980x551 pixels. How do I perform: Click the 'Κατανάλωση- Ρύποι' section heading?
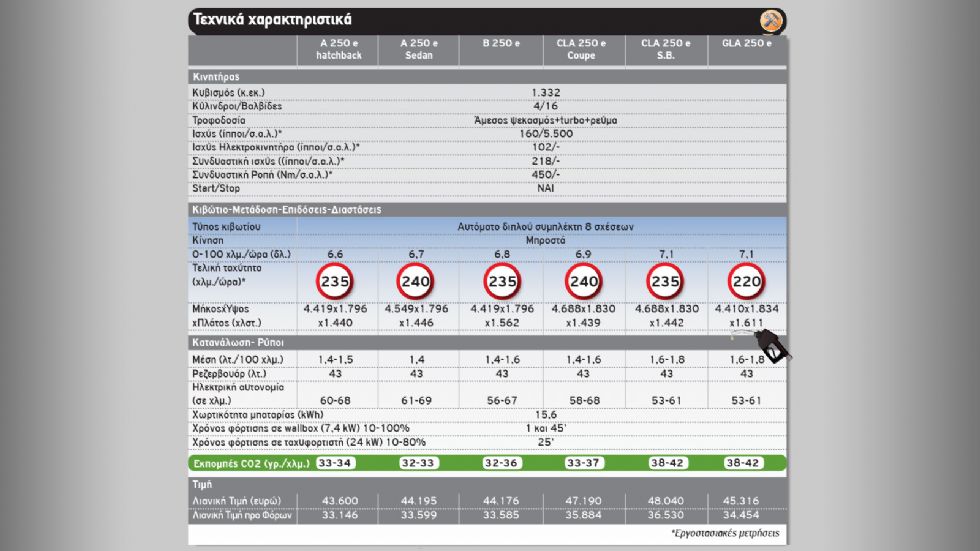coord(238,343)
